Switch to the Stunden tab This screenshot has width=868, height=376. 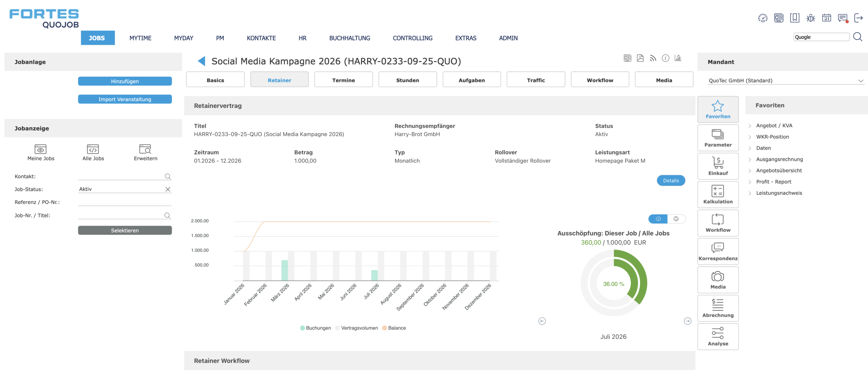[408, 80]
